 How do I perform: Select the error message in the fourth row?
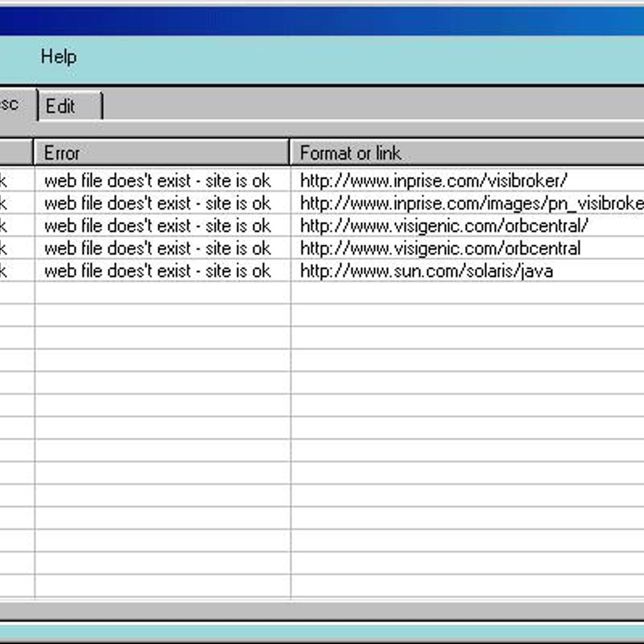[x=157, y=248]
